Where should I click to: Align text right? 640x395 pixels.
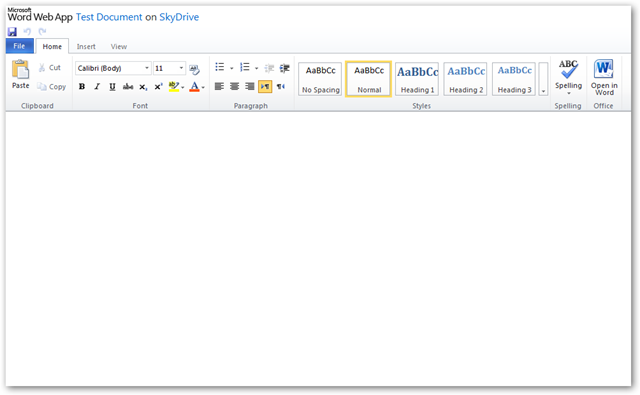click(x=249, y=87)
